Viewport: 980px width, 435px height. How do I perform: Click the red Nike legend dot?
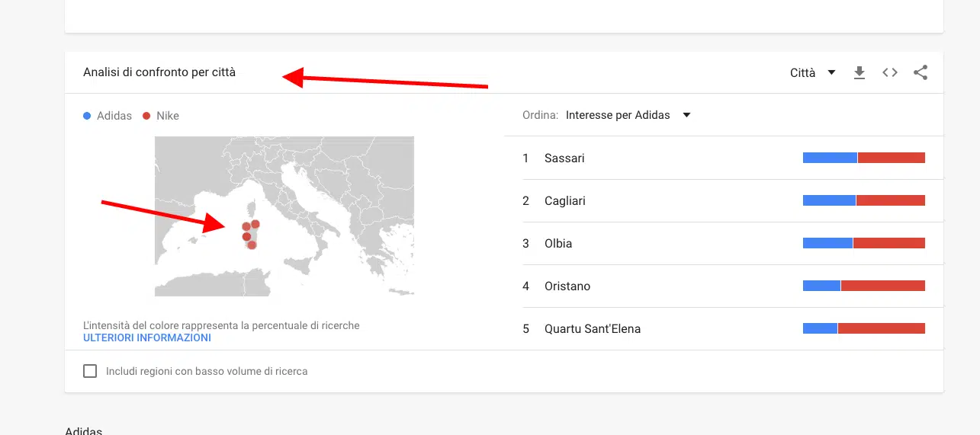coord(146,116)
